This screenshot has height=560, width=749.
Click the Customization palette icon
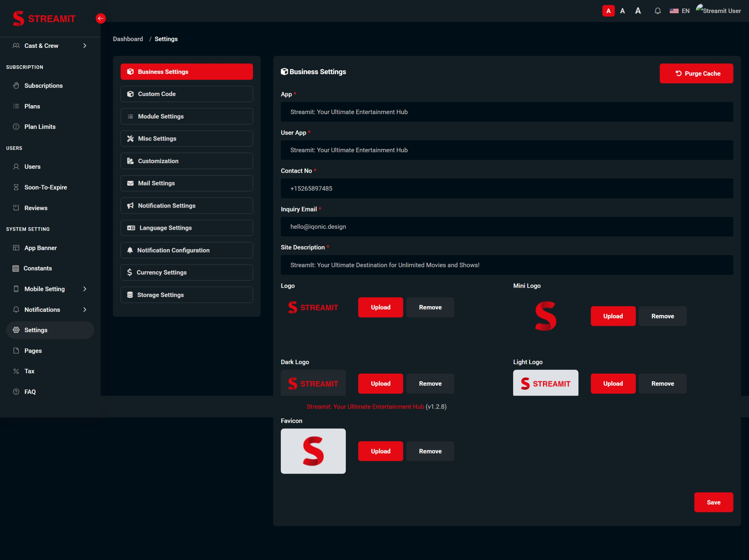(130, 161)
